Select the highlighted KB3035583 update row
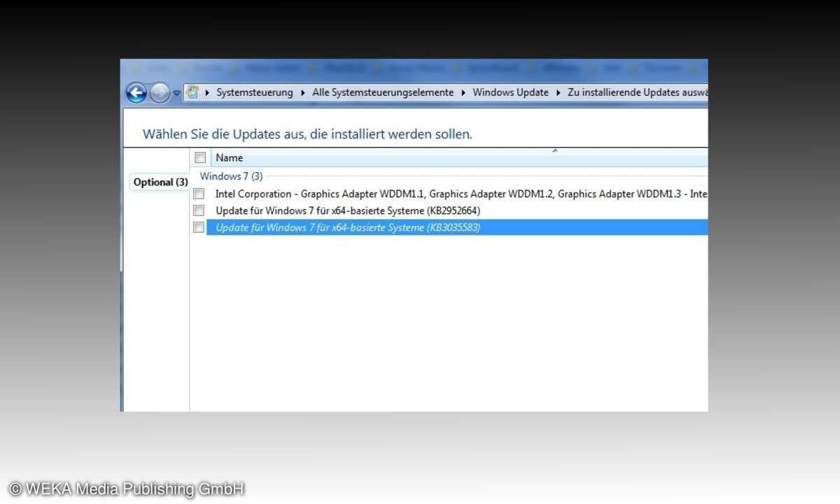This screenshot has height=504, width=840. click(x=457, y=227)
